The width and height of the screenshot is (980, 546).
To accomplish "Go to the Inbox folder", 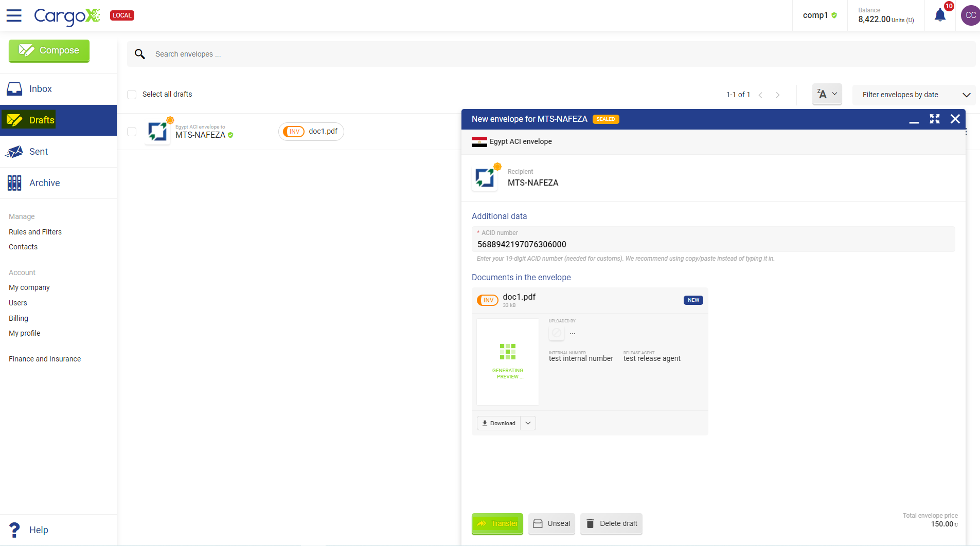I will click(x=40, y=89).
